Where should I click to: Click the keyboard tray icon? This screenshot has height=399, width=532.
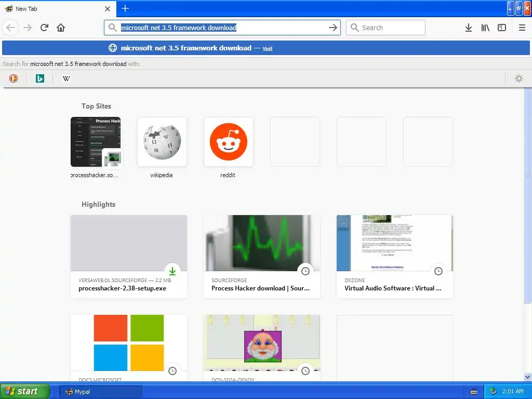(474, 392)
